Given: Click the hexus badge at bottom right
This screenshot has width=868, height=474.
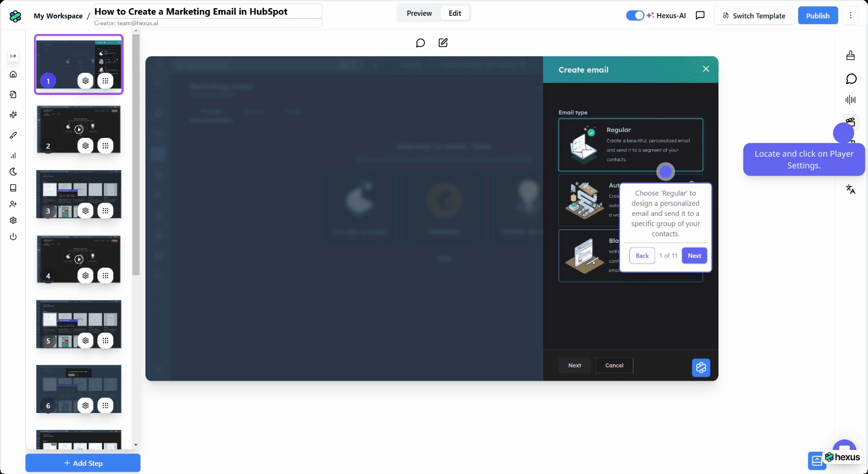Looking at the screenshot, I should click(x=842, y=457).
